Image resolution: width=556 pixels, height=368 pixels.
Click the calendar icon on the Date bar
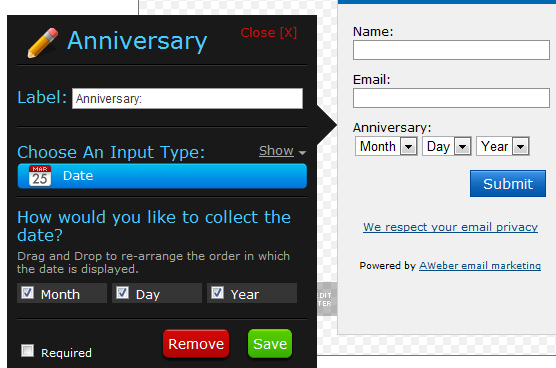tap(40, 175)
